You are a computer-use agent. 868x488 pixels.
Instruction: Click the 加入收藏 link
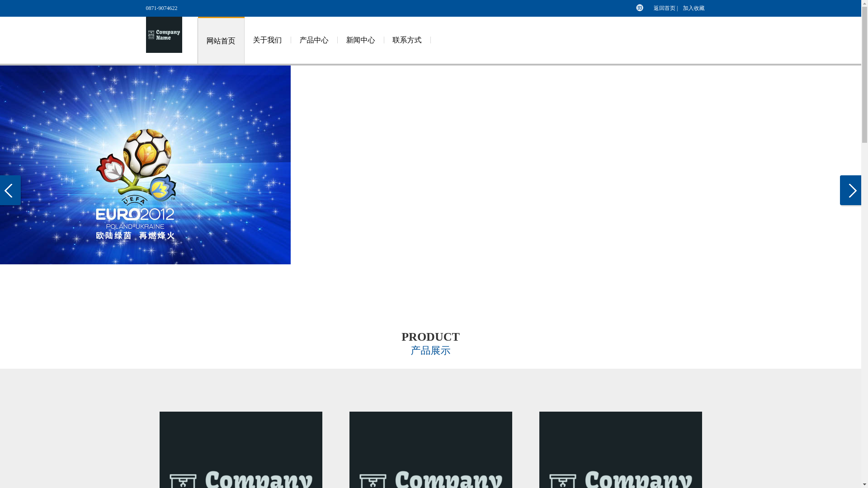[x=693, y=8]
